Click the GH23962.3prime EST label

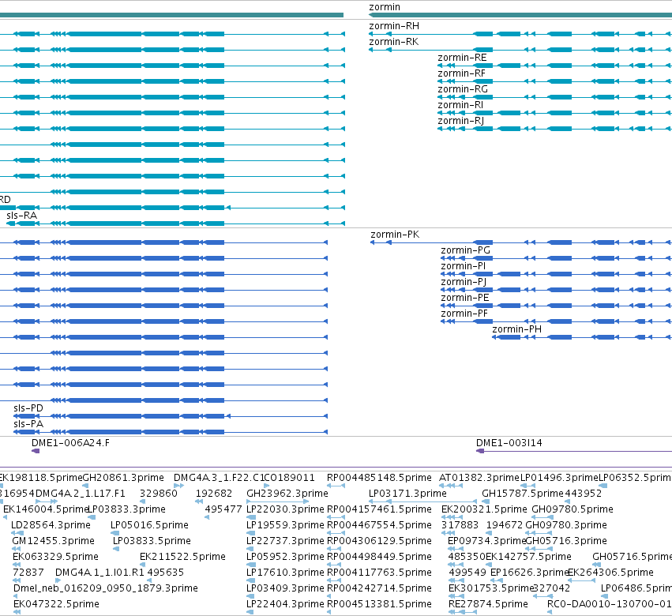point(287,494)
